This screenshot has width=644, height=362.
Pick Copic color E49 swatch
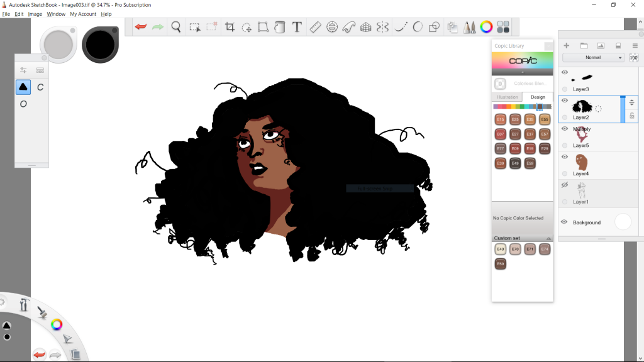[515, 163]
